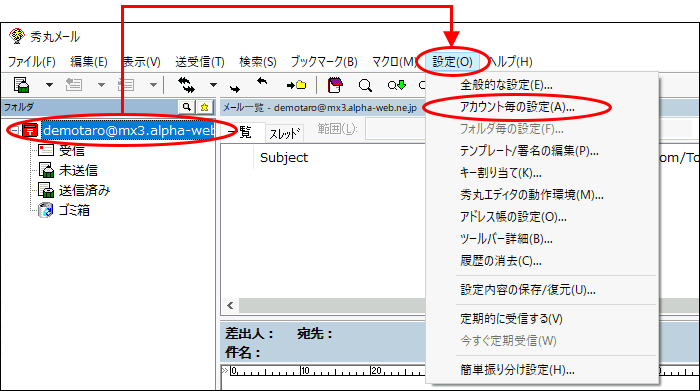
Task: Click the folder pane star bookmark button
Action: pos(204,107)
